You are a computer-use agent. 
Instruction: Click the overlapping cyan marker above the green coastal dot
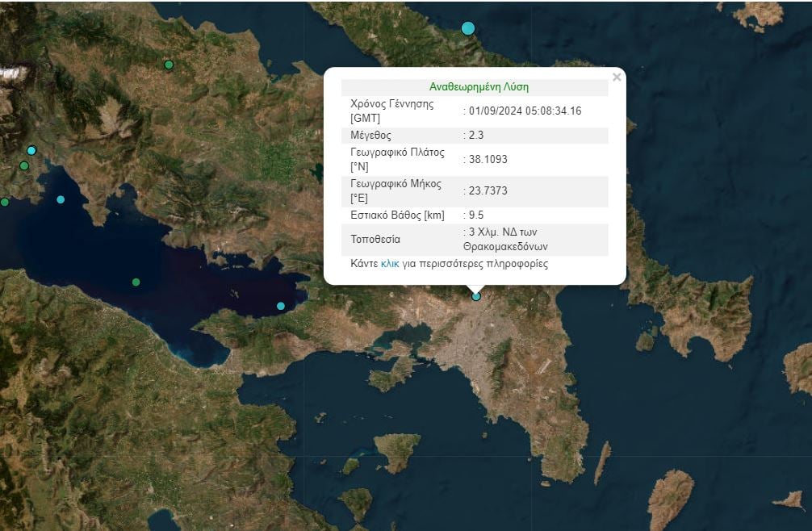coord(31,150)
